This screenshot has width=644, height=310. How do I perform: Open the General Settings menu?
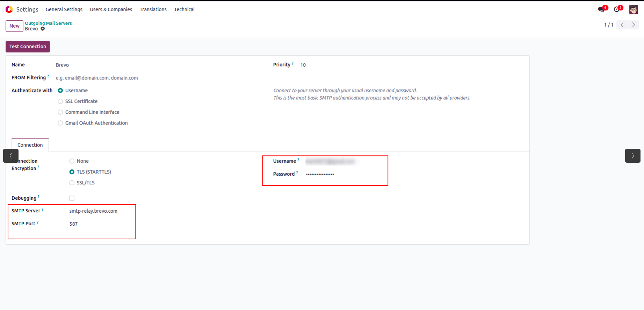(x=64, y=9)
